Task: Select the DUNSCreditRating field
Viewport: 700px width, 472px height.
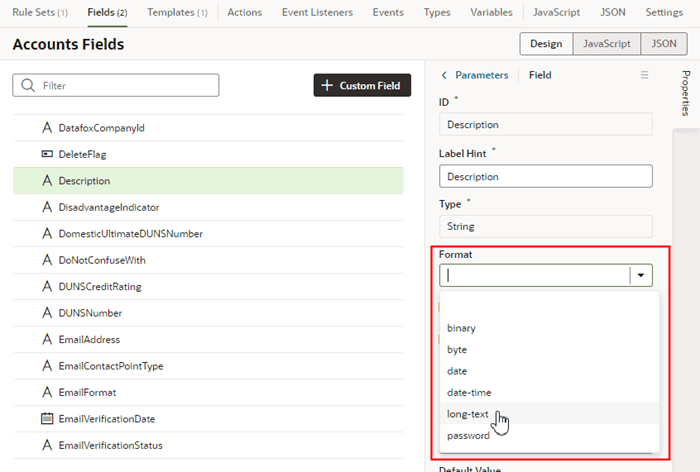Action: point(208,287)
